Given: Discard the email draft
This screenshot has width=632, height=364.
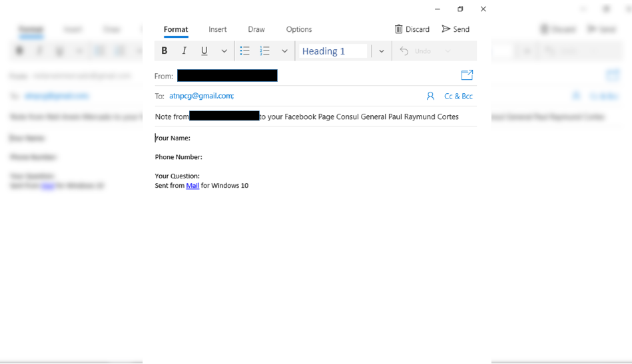Looking at the screenshot, I should click(x=412, y=29).
